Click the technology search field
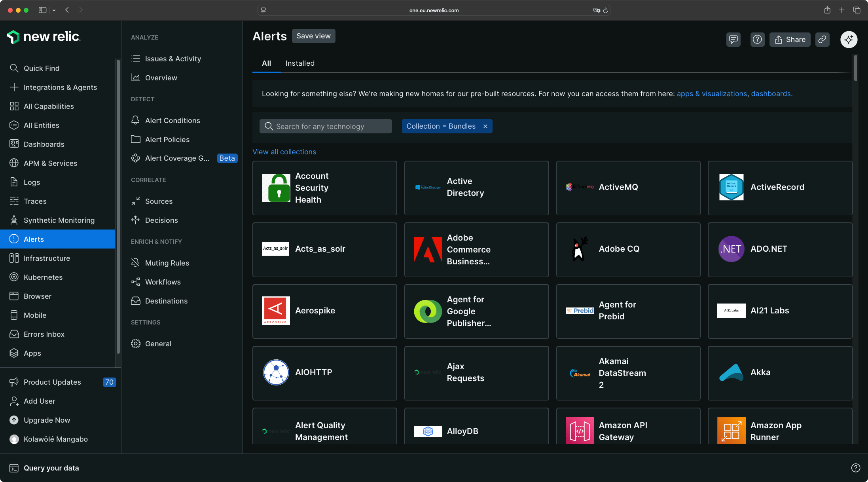This screenshot has height=482, width=868. coord(325,126)
